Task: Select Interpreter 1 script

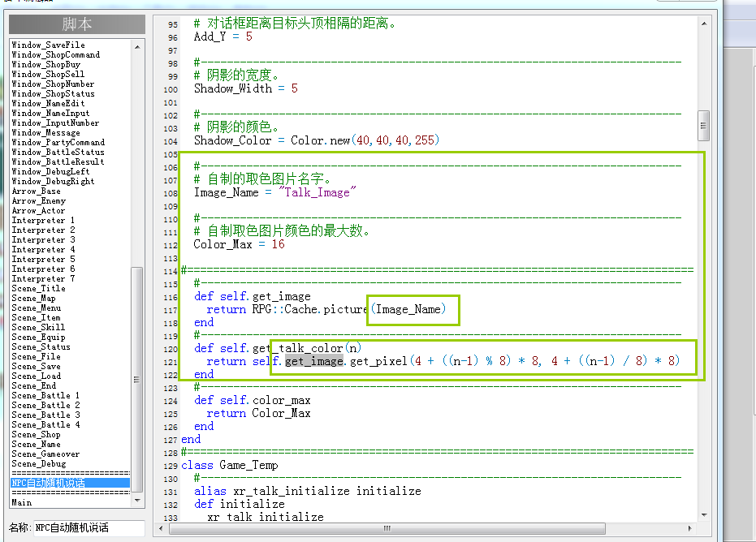Action: tap(43, 220)
